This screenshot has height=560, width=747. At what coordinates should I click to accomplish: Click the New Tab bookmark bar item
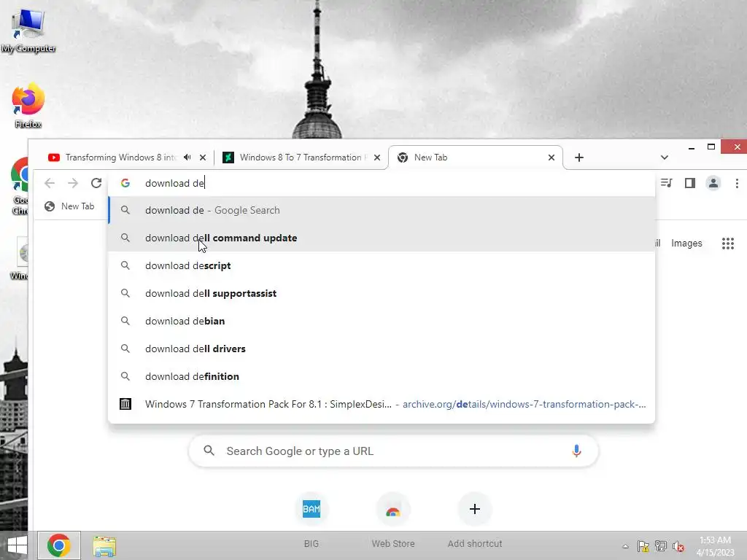click(x=69, y=206)
